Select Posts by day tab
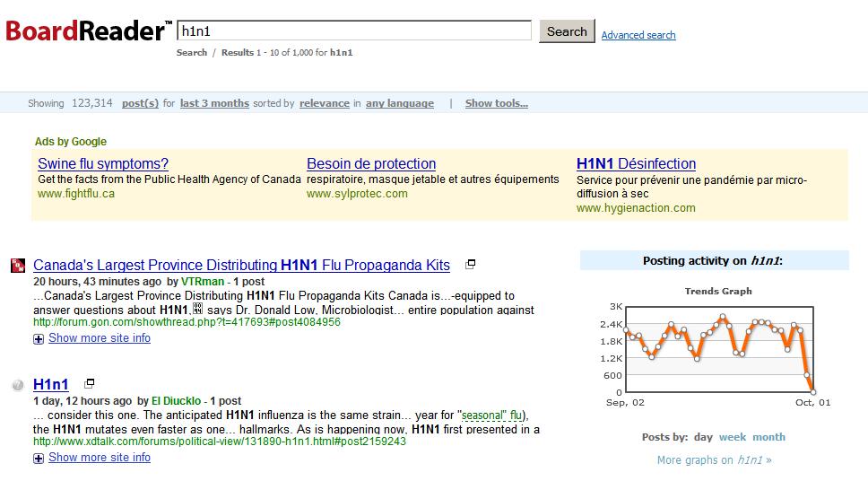This screenshot has height=481, width=868. click(703, 437)
